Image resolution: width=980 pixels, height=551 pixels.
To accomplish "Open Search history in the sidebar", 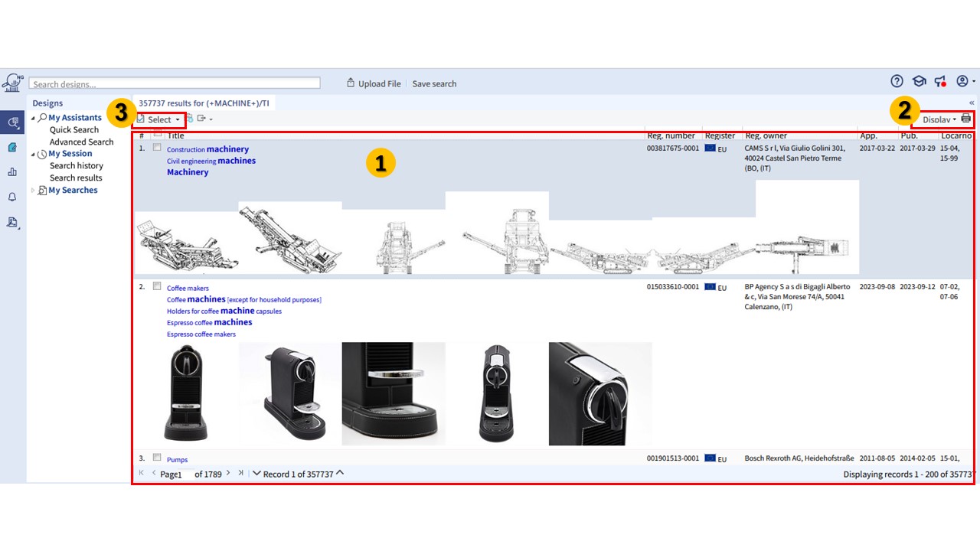I will tap(77, 165).
